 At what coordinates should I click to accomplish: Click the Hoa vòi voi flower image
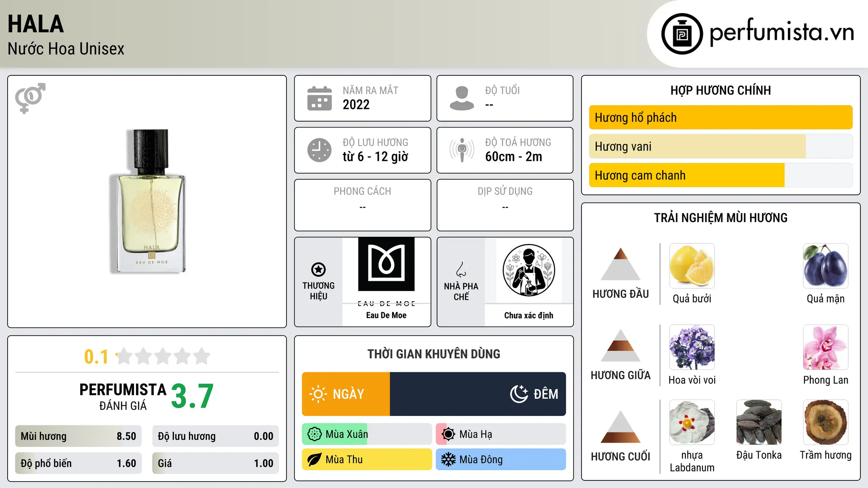click(692, 347)
